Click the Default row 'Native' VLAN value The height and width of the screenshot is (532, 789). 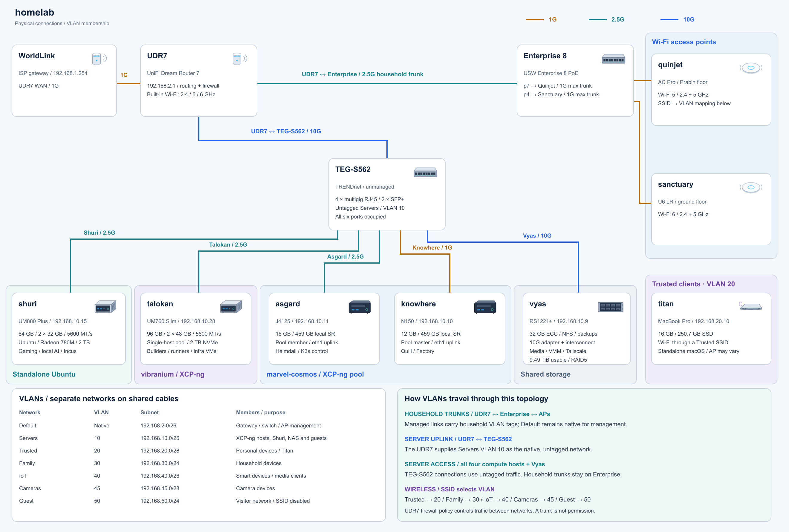(101, 426)
